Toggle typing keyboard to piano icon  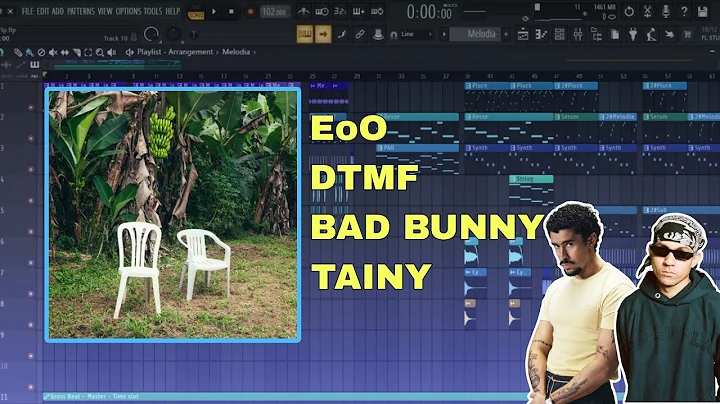[304, 34]
